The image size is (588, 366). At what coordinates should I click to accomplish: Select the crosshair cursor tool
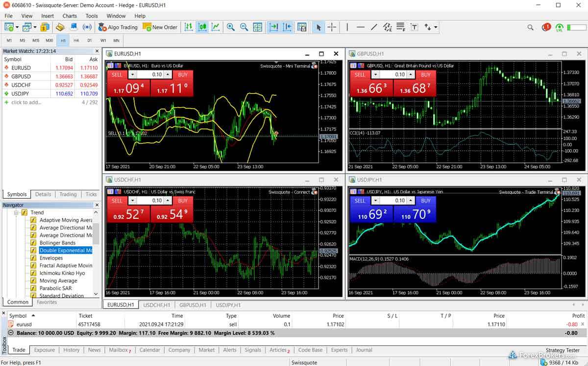(x=332, y=27)
